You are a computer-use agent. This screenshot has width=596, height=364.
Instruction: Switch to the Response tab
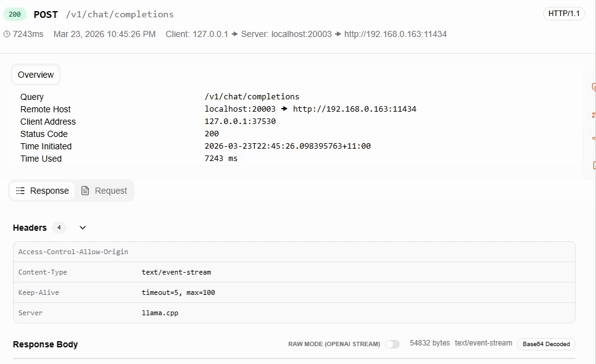(x=42, y=191)
